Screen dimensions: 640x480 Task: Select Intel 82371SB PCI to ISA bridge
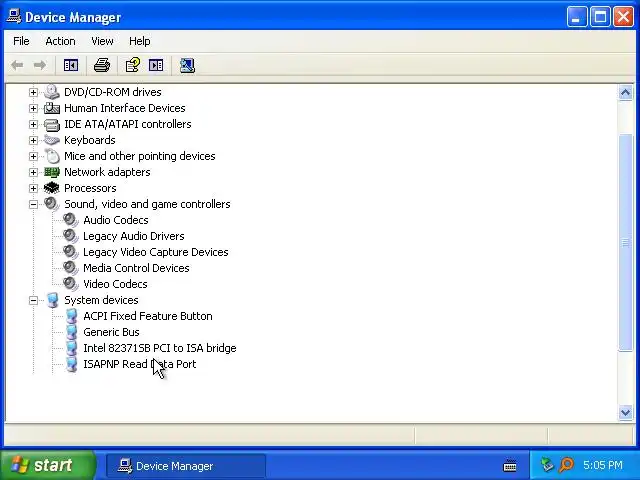click(160, 348)
